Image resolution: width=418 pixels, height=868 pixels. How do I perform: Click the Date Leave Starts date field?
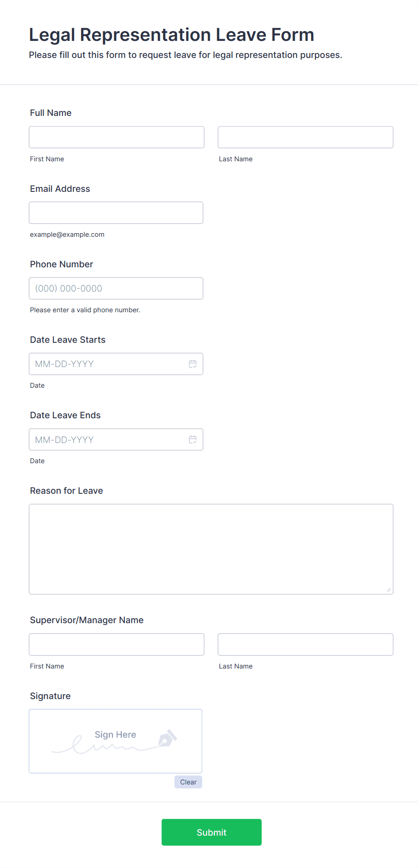click(108, 364)
